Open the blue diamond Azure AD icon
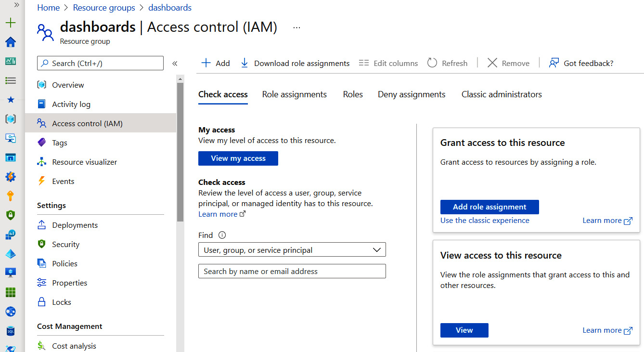The image size is (644, 352). click(x=11, y=254)
